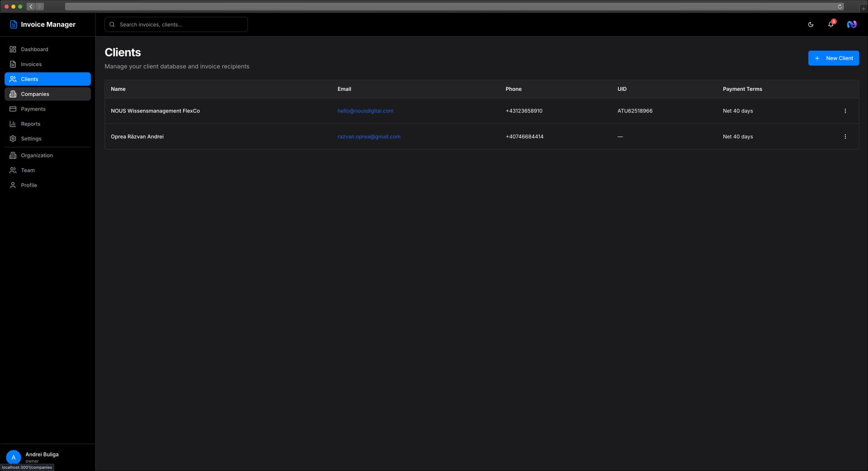Click the Andrei Buliga user name
The height and width of the screenshot is (471, 868).
(x=42, y=454)
